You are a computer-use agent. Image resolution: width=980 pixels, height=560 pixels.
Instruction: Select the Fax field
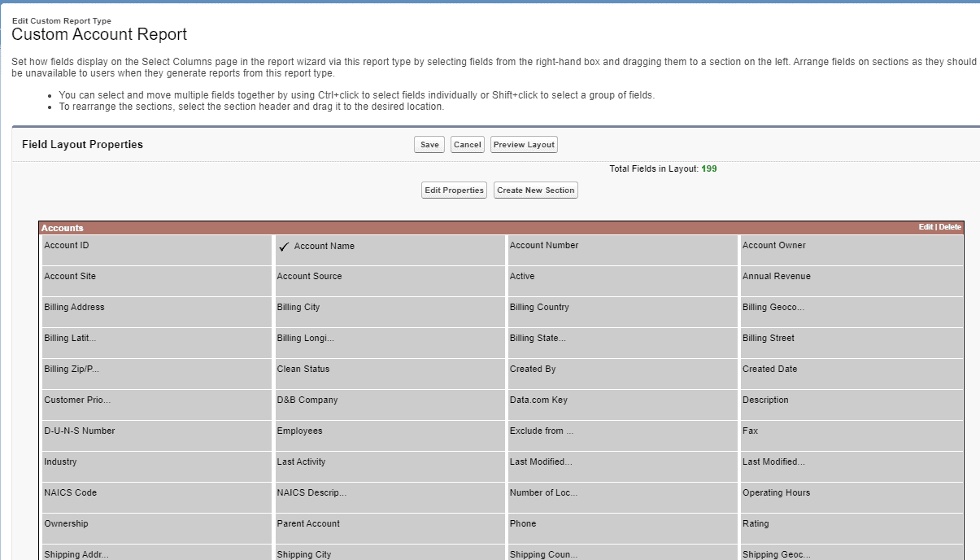coord(852,435)
